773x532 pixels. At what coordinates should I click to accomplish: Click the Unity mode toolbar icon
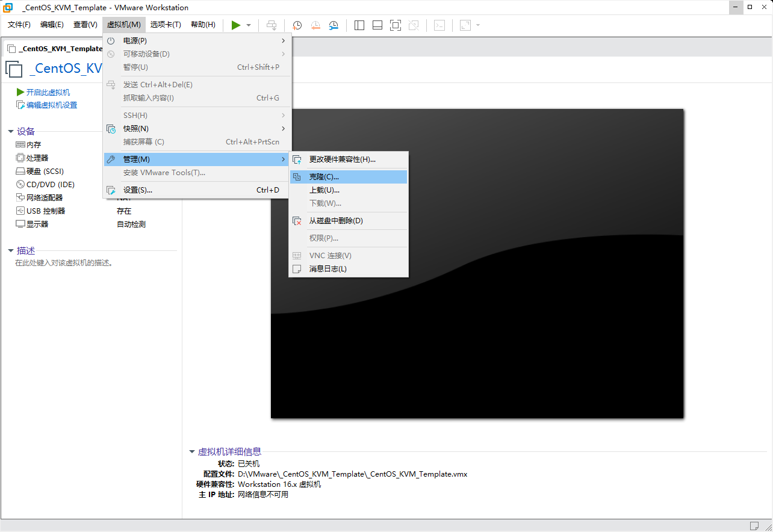coord(414,25)
